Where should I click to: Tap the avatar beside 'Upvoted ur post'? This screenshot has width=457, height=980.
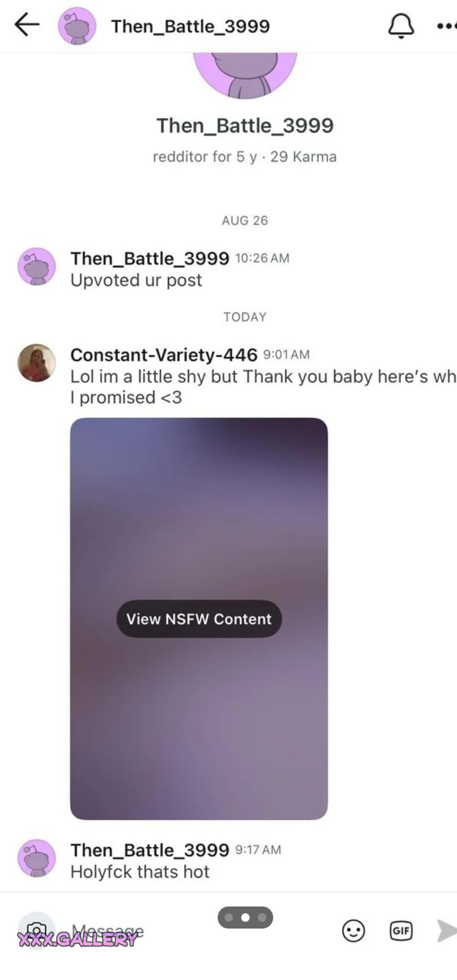click(x=37, y=267)
